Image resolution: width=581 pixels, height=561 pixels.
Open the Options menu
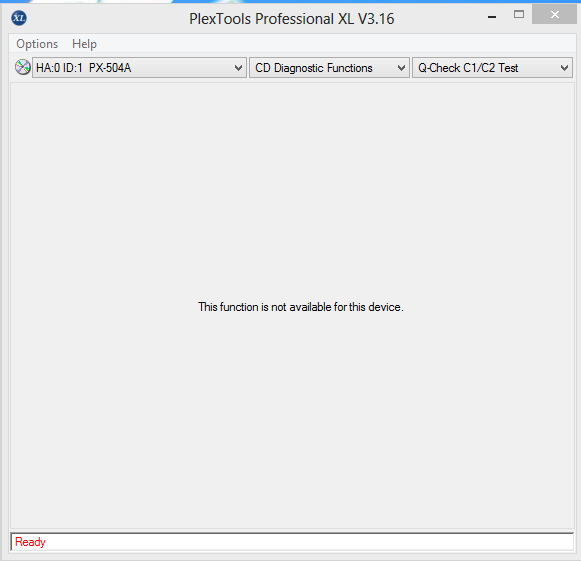37,44
